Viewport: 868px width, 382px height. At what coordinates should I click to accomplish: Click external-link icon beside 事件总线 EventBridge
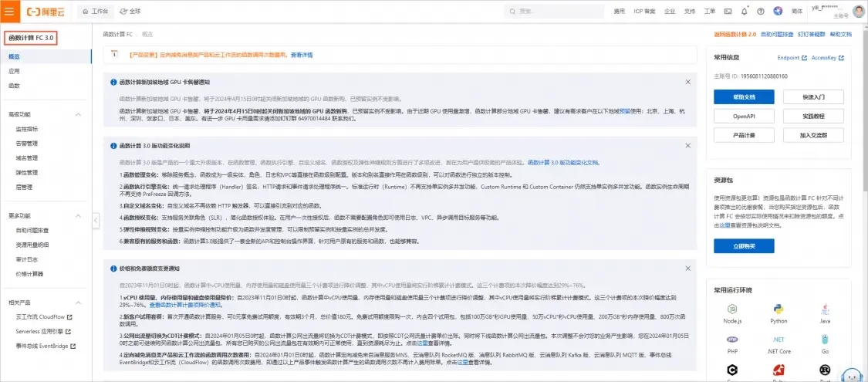tap(73, 346)
